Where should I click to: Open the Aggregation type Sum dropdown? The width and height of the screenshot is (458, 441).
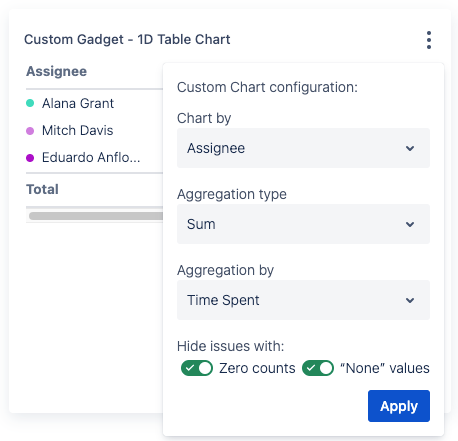pyautogui.click(x=303, y=224)
